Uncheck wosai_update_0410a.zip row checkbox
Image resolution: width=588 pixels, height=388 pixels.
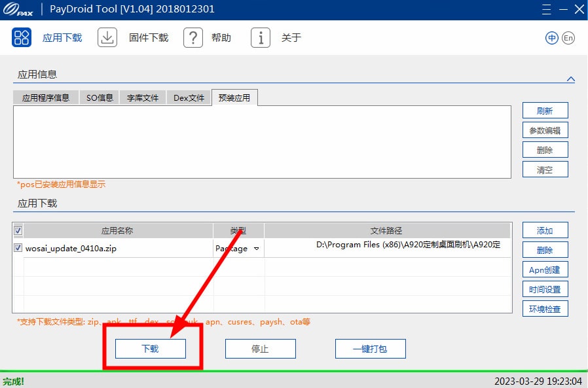pyautogui.click(x=18, y=248)
